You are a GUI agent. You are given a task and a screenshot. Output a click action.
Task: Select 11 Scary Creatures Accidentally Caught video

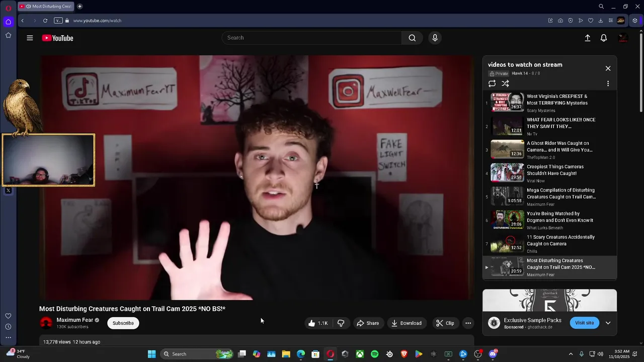coord(549,244)
